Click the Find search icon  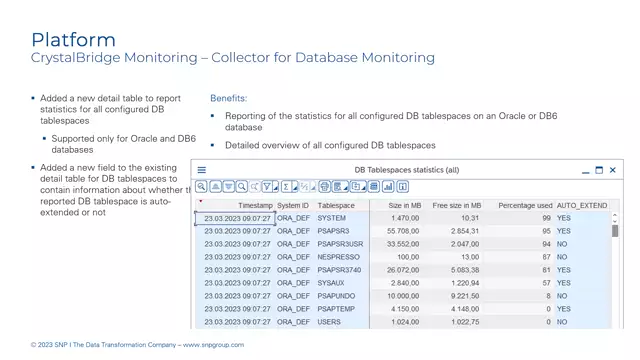(242, 187)
